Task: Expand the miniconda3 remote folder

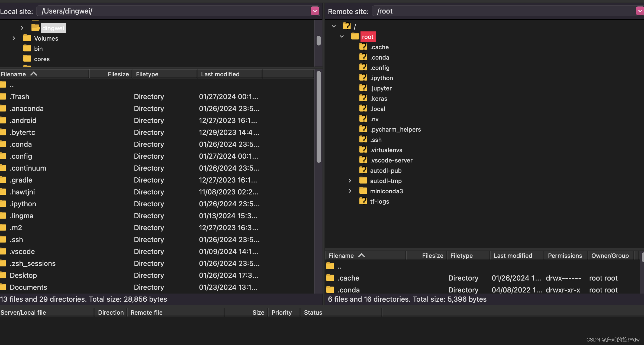Action: point(350,191)
